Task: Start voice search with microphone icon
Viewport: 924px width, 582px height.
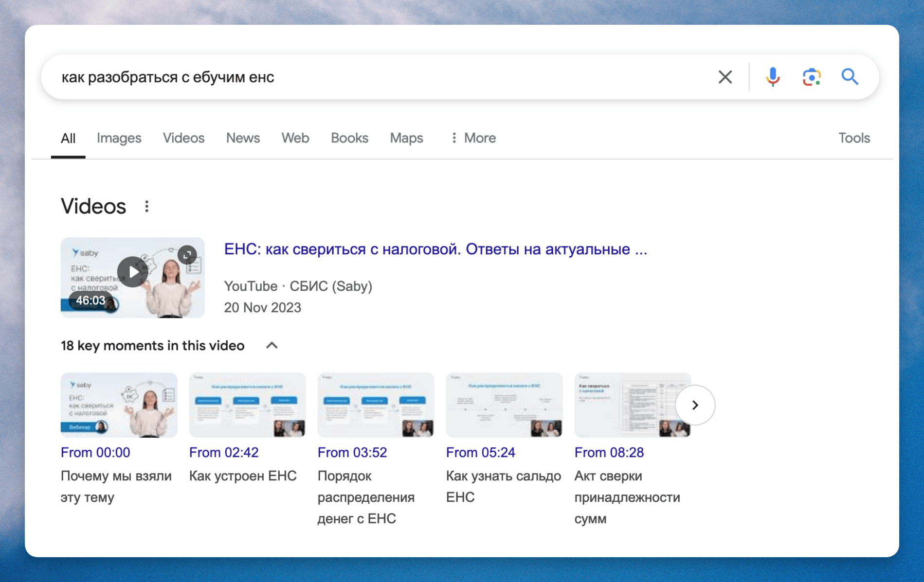Action: click(772, 77)
